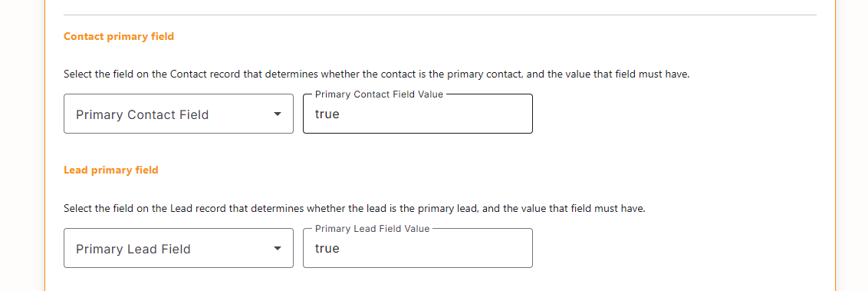Click the Primary Contact Field dropdown arrow

tap(278, 114)
